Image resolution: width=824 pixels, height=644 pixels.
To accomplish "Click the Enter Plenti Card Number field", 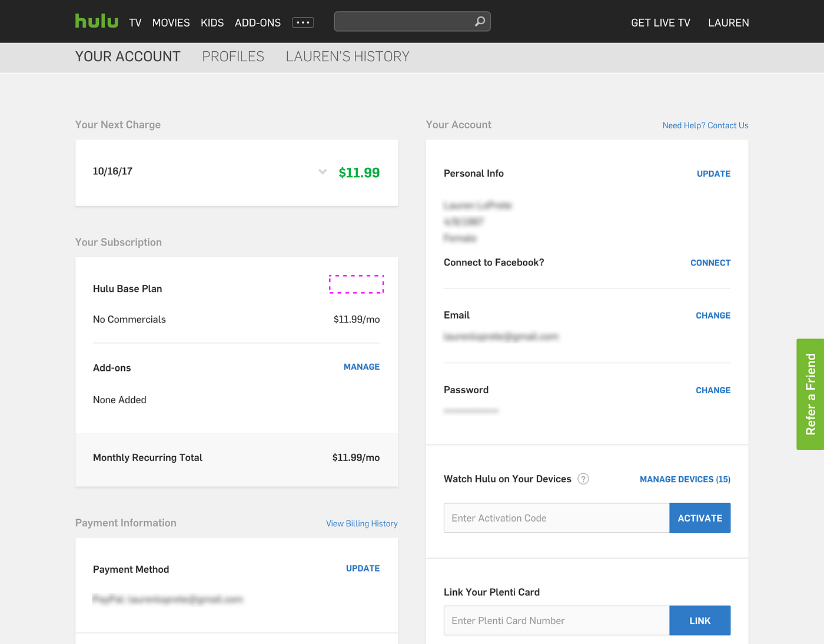I will [x=557, y=620].
